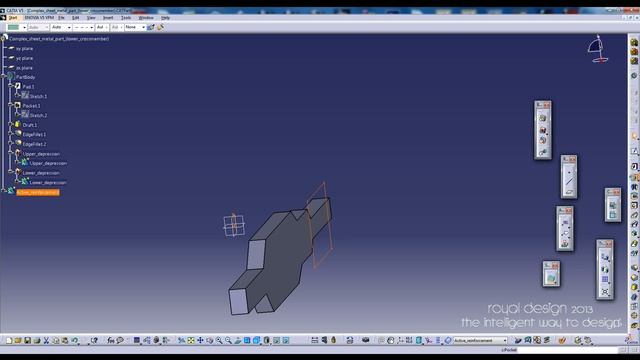Click the measure icon in bottom toolbar
Viewport: 640px width, 360px height.
(x=315, y=340)
